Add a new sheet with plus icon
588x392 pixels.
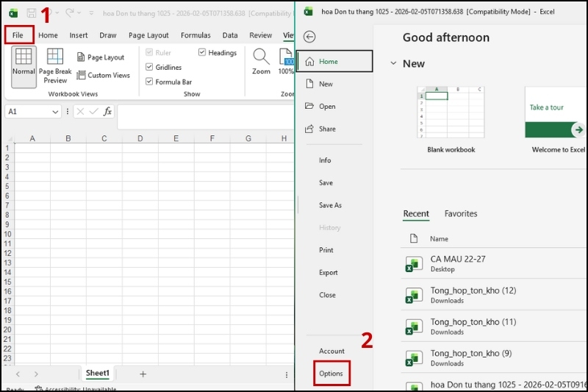143,374
